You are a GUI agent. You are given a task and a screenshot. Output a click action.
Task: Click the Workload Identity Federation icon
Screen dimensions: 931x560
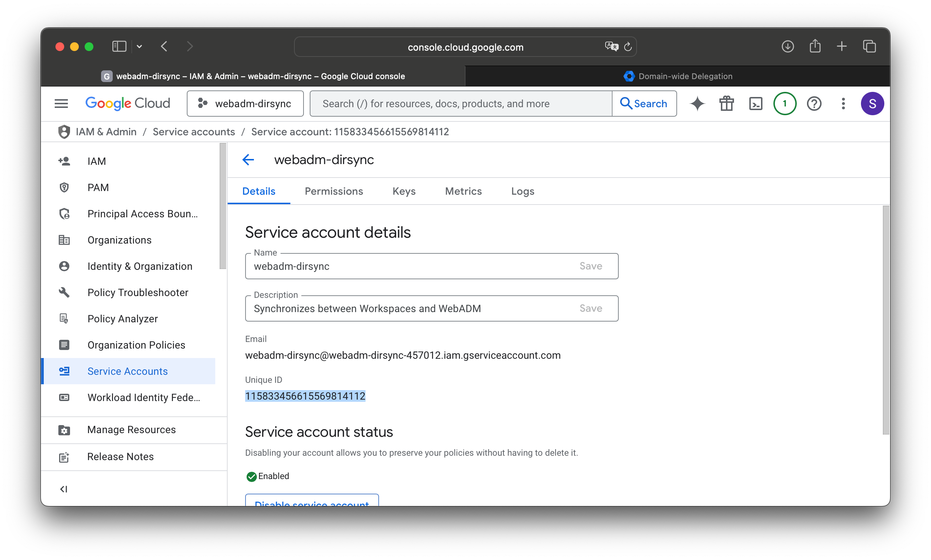64,397
